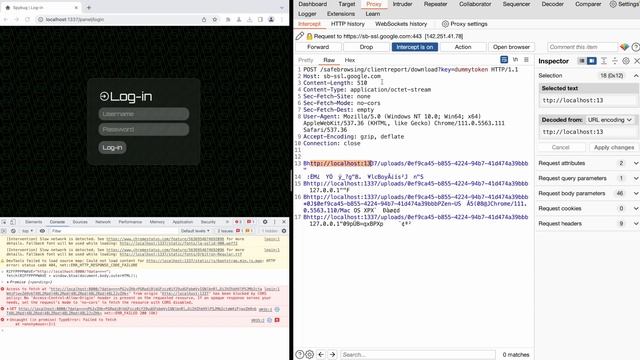The image size is (640, 360).
Task: Click the help icon at bottom of editor
Action: click(x=300, y=354)
